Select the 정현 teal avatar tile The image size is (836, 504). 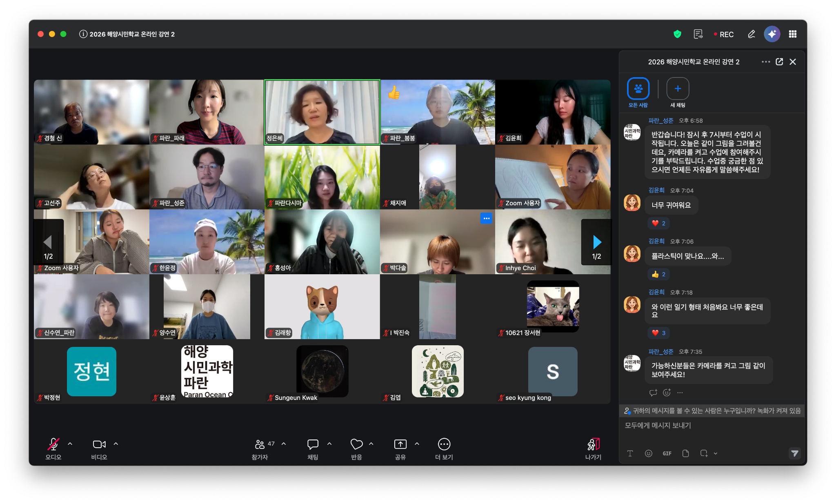coord(91,371)
